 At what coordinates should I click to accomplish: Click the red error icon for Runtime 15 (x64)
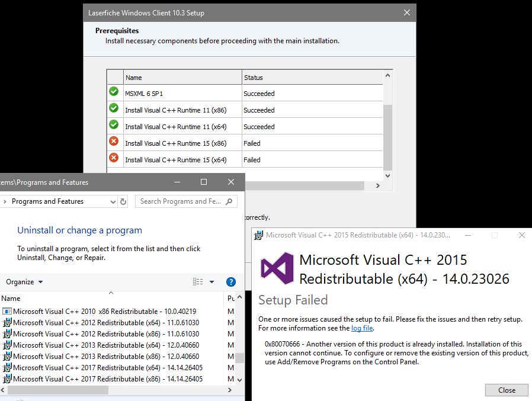[x=114, y=158]
